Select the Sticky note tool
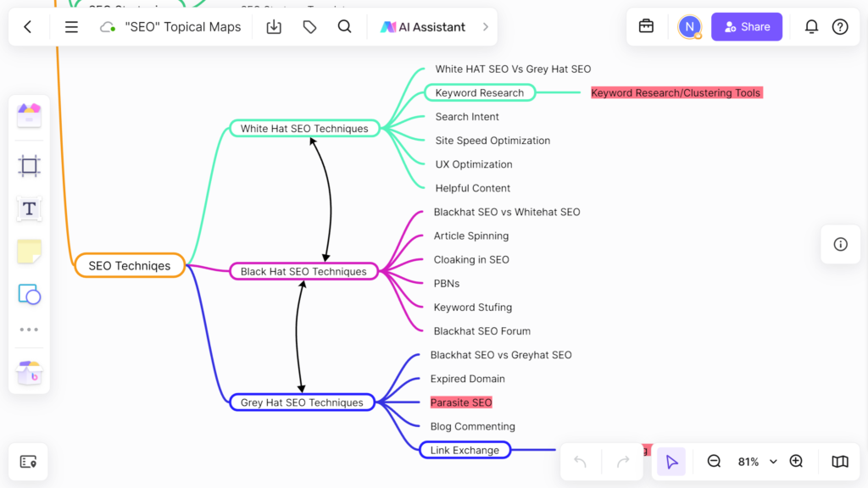This screenshot has width=868, height=488. click(30, 252)
